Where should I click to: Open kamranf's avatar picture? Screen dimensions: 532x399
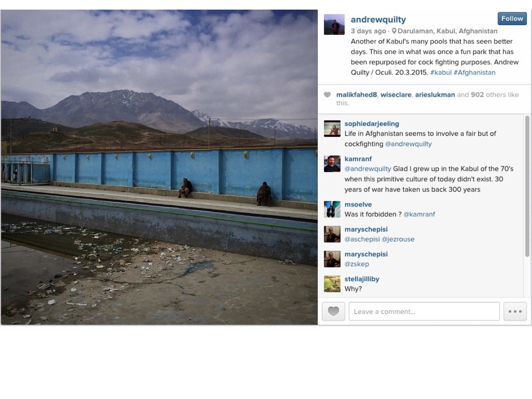tap(332, 164)
